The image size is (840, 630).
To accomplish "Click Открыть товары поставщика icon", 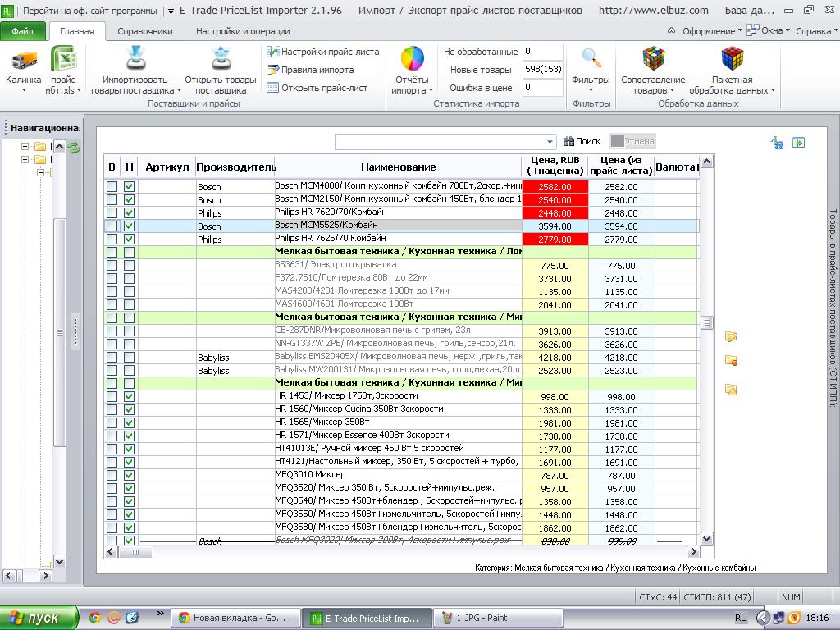I will pos(221,58).
